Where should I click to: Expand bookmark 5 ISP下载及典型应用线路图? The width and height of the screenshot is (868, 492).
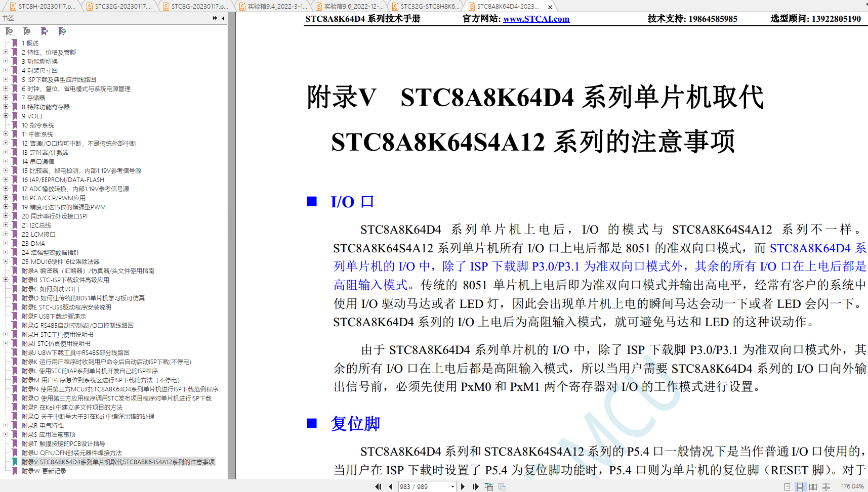pos(6,79)
